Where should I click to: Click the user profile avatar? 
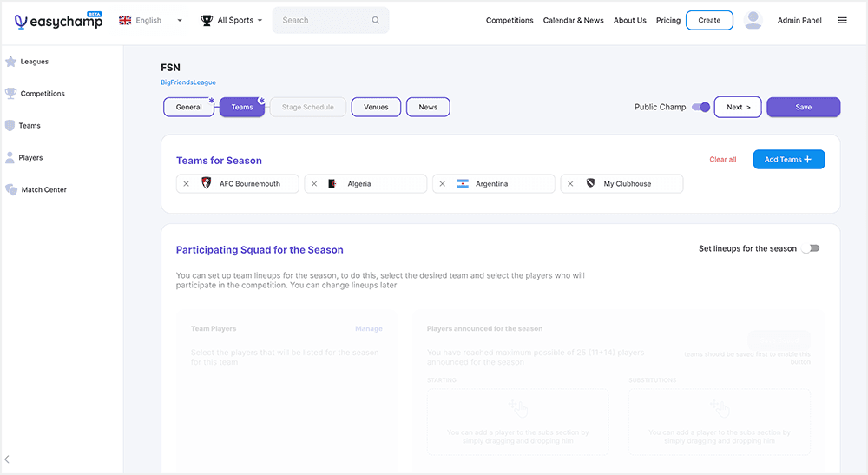click(x=753, y=21)
